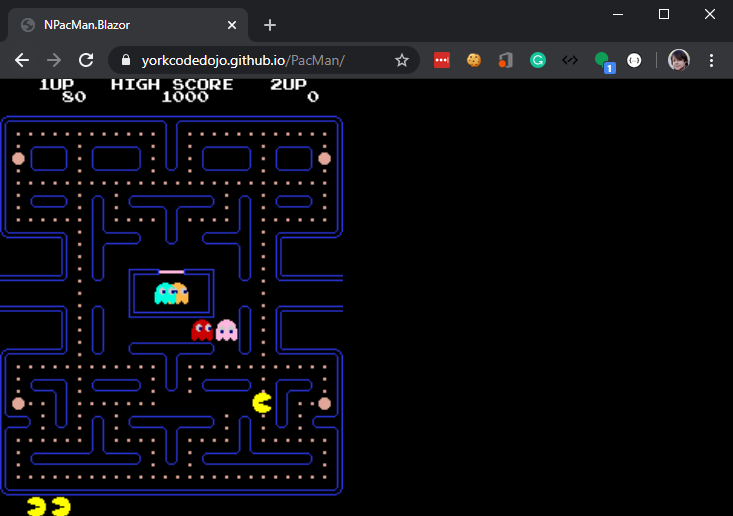Click the first remaining life icon

36,507
